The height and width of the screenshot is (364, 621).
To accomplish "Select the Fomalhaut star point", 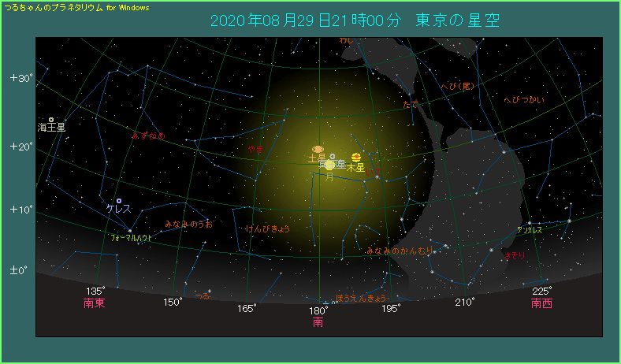I will (x=129, y=230).
